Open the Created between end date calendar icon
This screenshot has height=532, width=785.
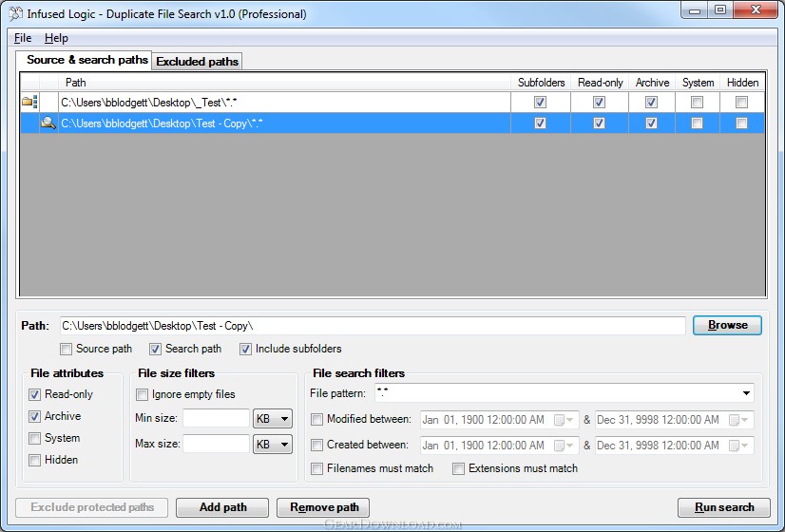click(x=739, y=446)
